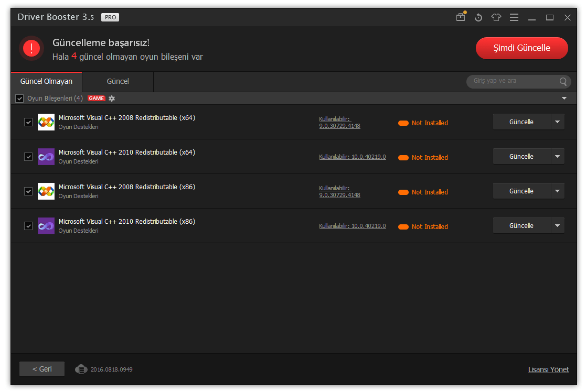This screenshot has width=586, height=392.
Task: Click Güncelle for Visual C++ 2008 (x86)
Action: click(x=521, y=191)
